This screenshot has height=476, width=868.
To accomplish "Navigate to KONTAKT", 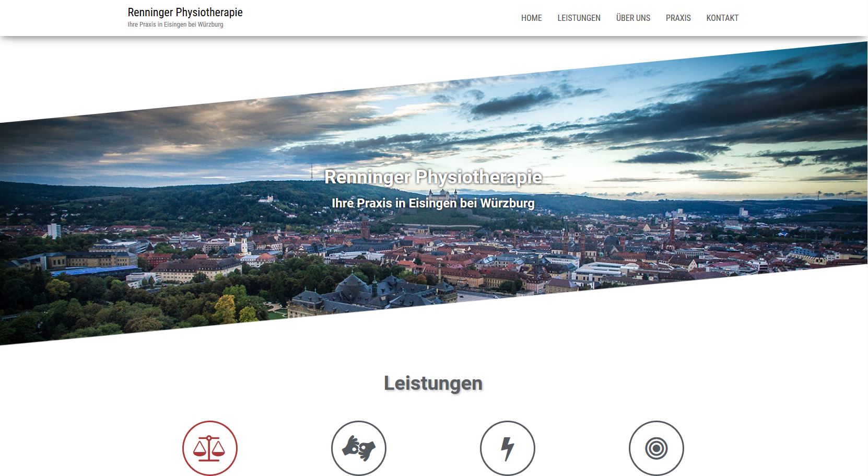I will 722,18.
